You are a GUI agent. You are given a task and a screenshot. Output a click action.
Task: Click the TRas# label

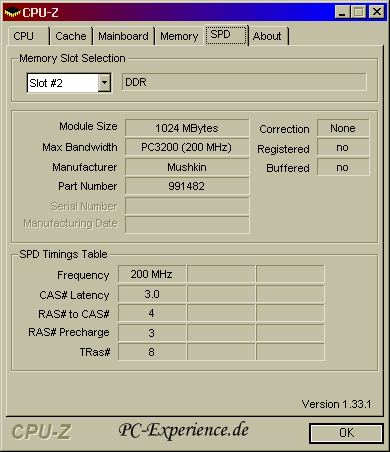95,352
